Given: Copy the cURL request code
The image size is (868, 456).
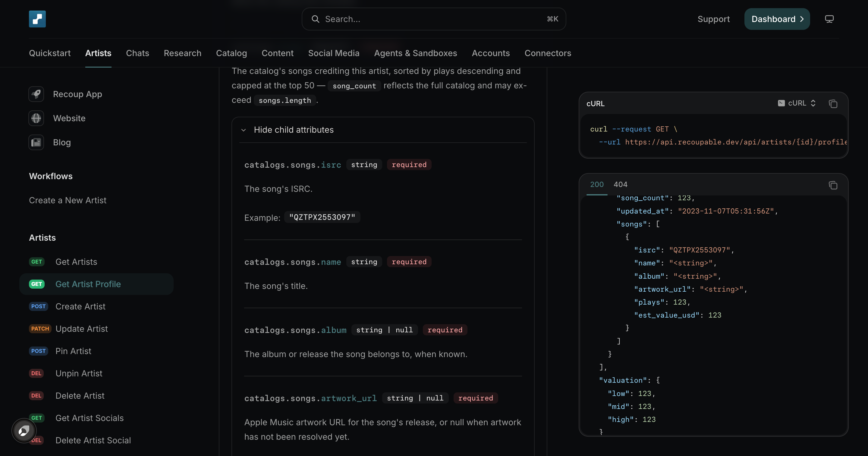Looking at the screenshot, I should (833, 103).
